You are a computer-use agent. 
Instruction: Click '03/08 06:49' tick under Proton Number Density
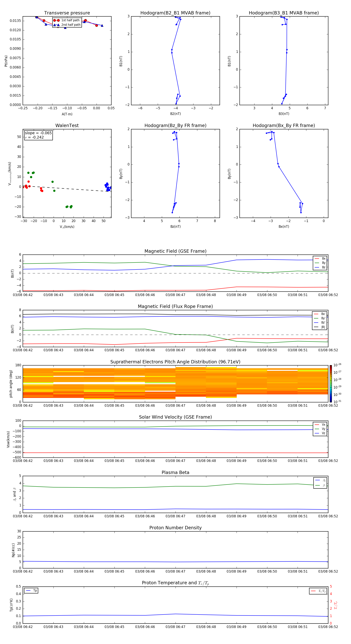[x=236, y=571]
